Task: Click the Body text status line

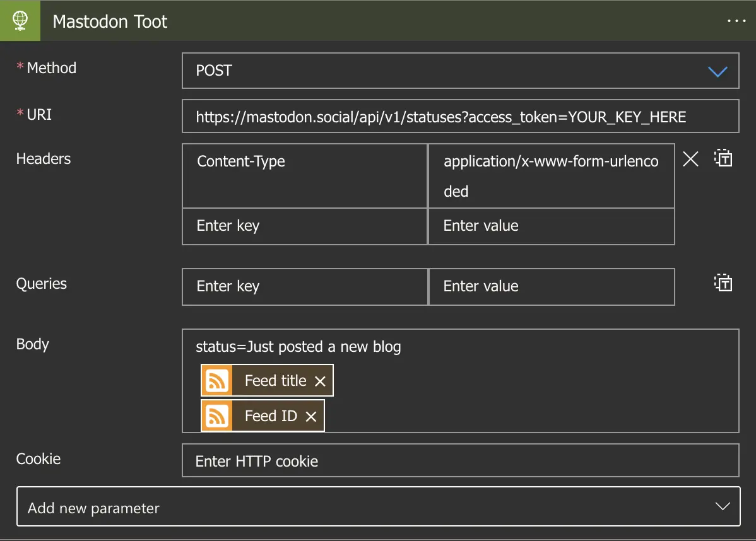Action: tap(298, 347)
